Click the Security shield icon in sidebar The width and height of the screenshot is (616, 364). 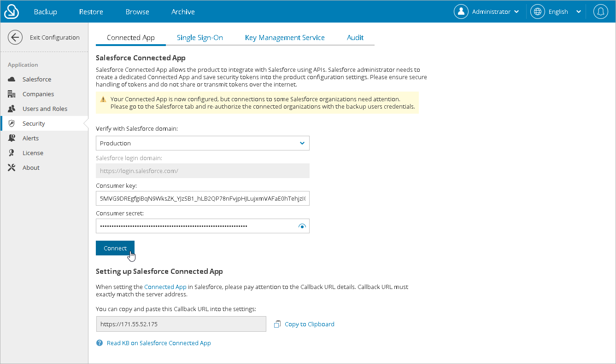(x=12, y=123)
